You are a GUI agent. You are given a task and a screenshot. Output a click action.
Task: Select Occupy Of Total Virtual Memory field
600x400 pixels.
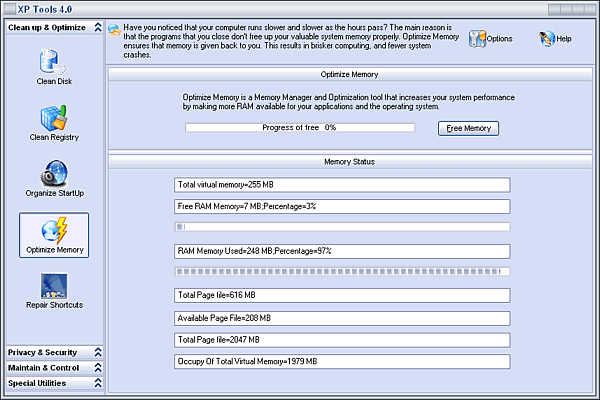(342, 361)
